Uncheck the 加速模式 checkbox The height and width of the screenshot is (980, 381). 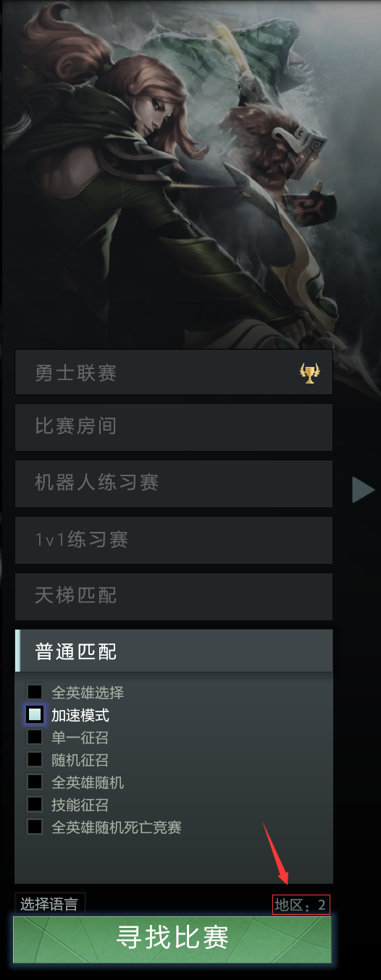point(35,715)
